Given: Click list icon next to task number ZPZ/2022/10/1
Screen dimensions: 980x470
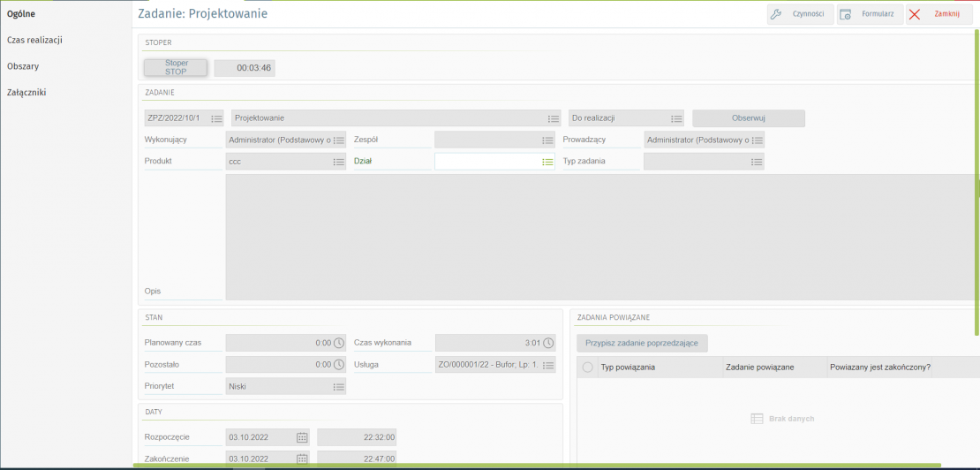Looking at the screenshot, I should pos(216,118).
